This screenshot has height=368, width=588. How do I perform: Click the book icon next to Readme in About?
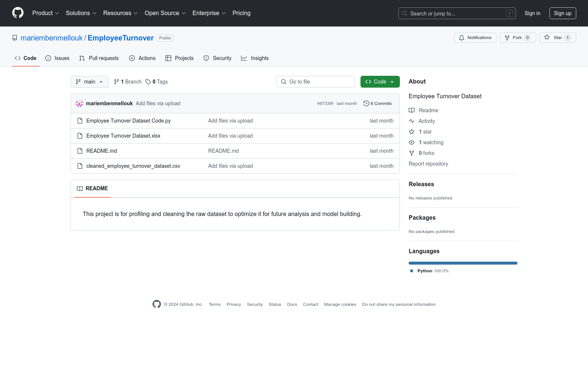click(x=412, y=110)
